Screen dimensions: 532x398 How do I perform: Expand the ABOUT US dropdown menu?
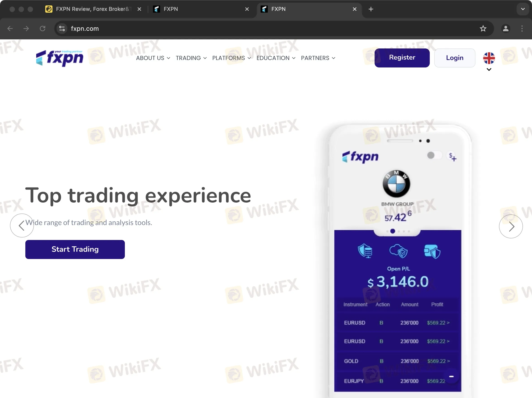pyautogui.click(x=153, y=58)
